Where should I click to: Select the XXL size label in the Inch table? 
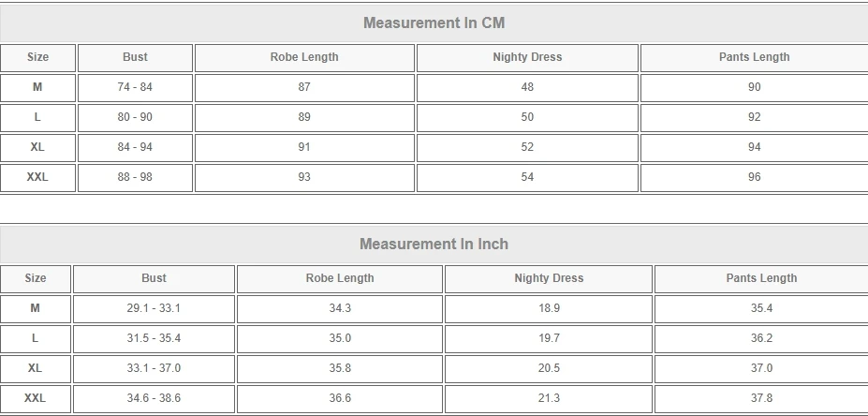point(35,398)
